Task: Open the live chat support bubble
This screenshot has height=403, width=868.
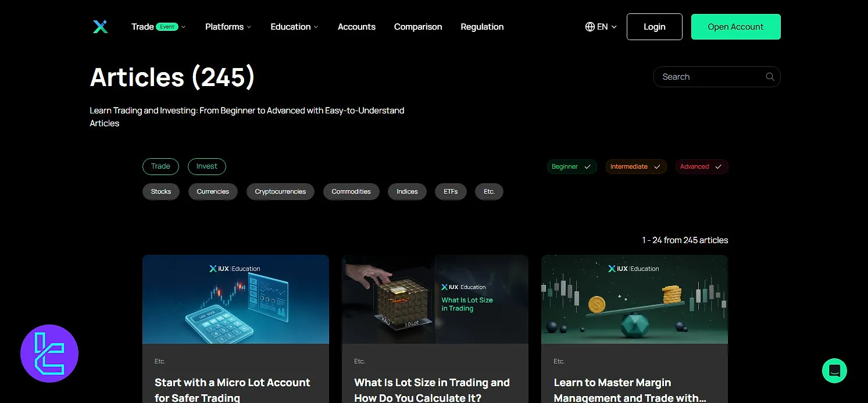Action: tap(834, 370)
